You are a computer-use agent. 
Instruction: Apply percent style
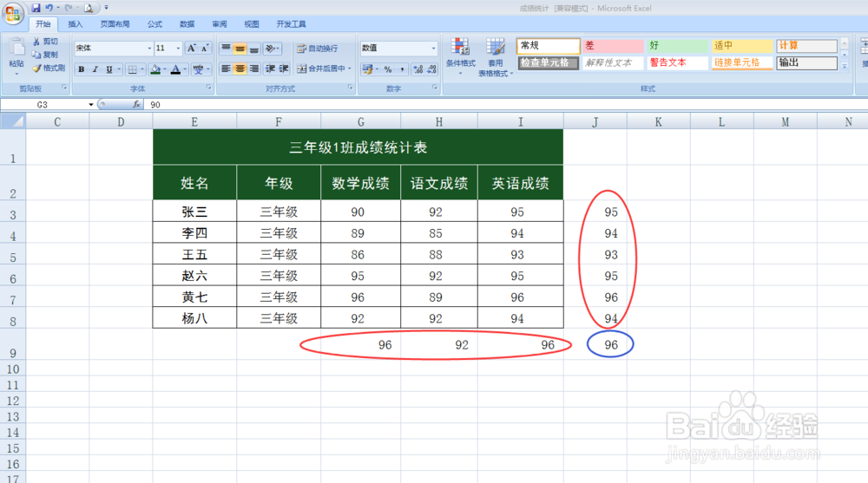click(387, 69)
